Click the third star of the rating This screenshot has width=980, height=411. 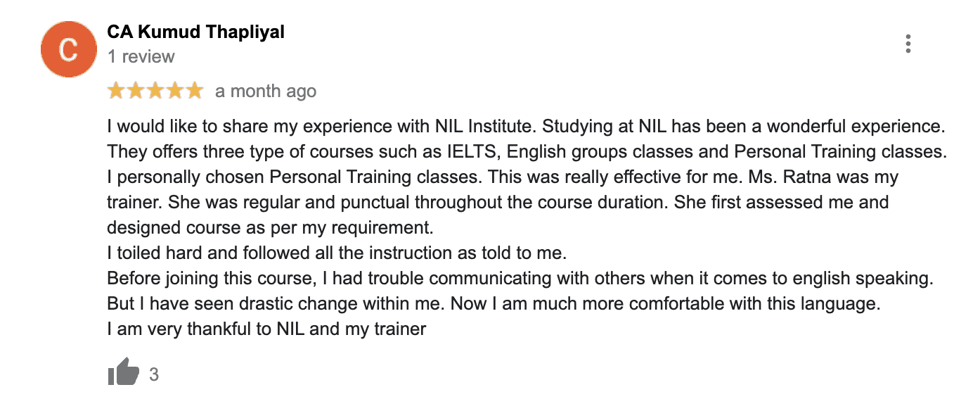pyautogui.click(x=155, y=91)
